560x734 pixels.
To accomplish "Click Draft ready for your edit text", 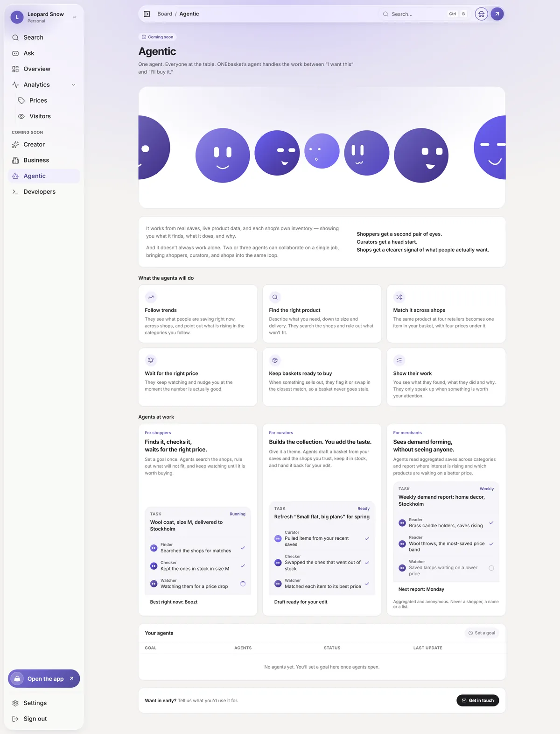I will (301, 602).
